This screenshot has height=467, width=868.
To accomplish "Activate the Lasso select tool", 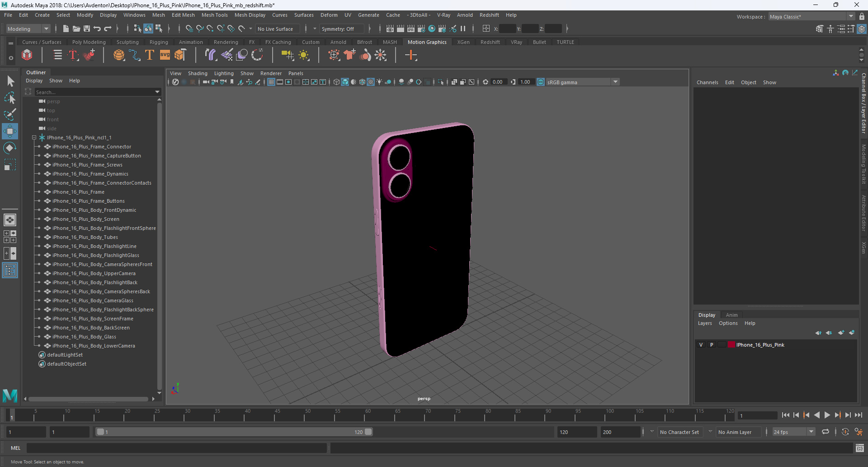I will tap(10, 98).
